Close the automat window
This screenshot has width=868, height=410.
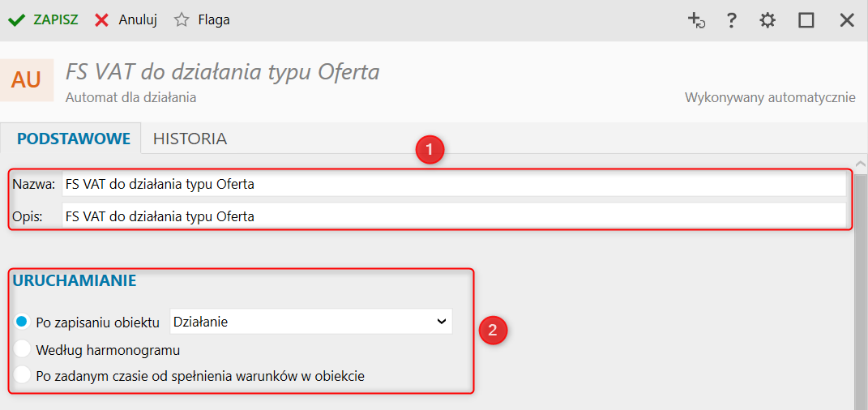pyautogui.click(x=847, y=20)
